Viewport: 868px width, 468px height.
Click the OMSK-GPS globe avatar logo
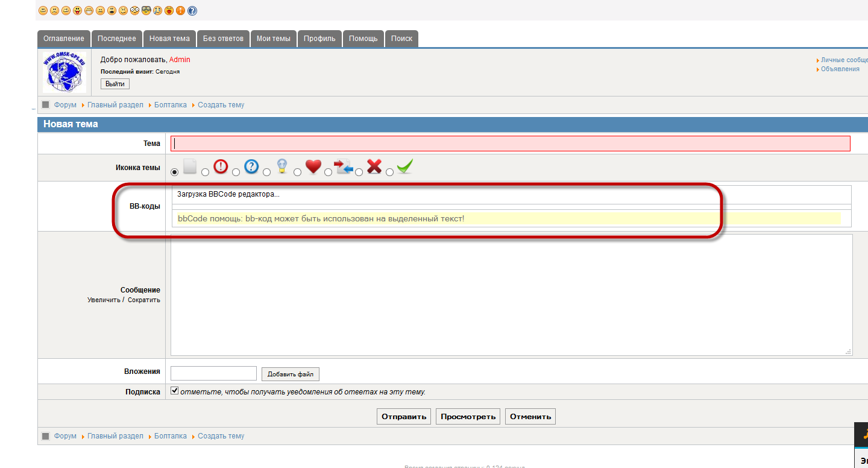click(64, 72)
